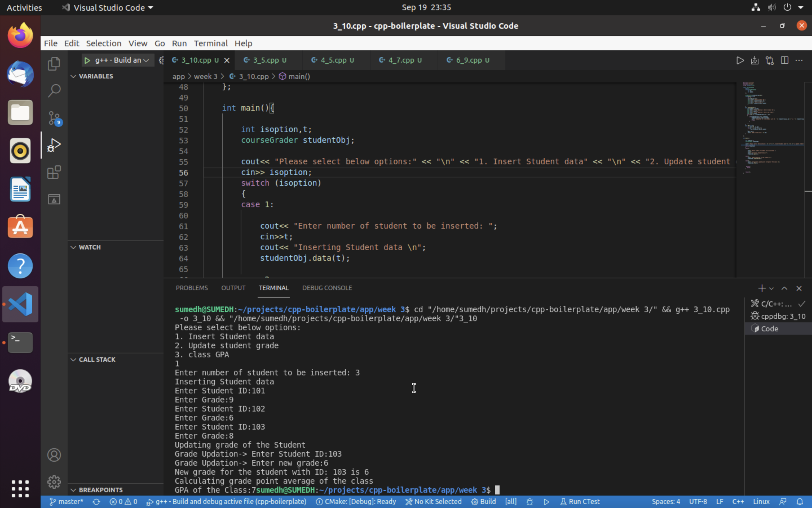Open the Selection menu
Image resolution: width=812 pixels, height=508 pixels.
pos(104,43)
